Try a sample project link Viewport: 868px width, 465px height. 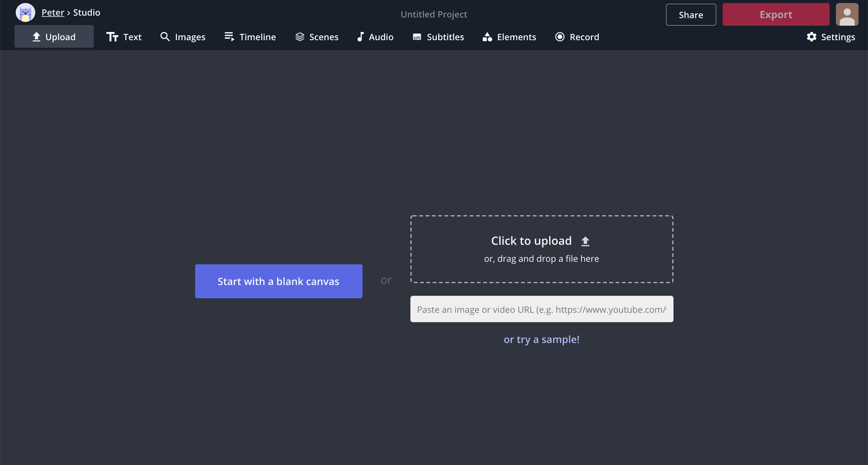coord(541,340)
